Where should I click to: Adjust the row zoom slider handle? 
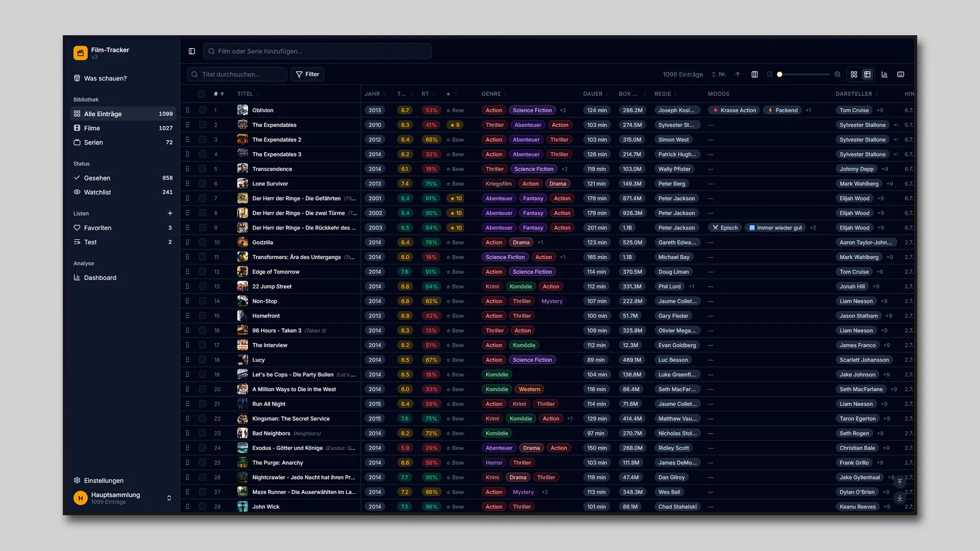click(779, 74)
